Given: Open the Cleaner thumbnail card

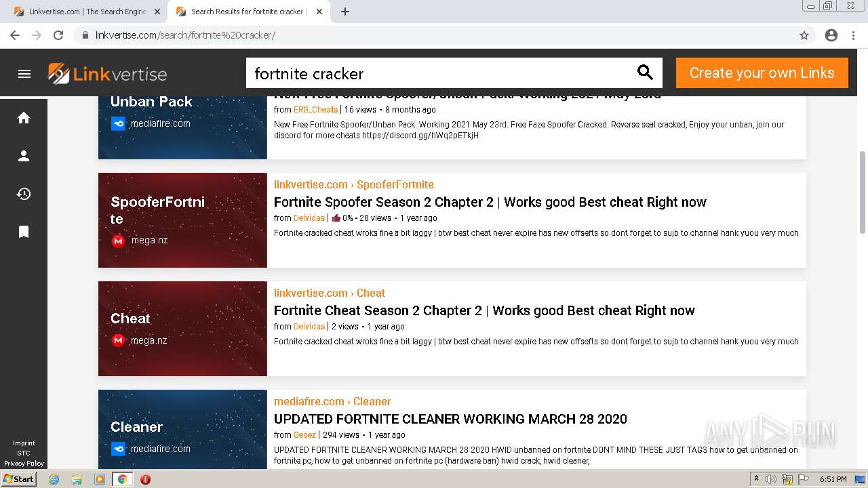Looking at the screenshot, I should point(182,430).
